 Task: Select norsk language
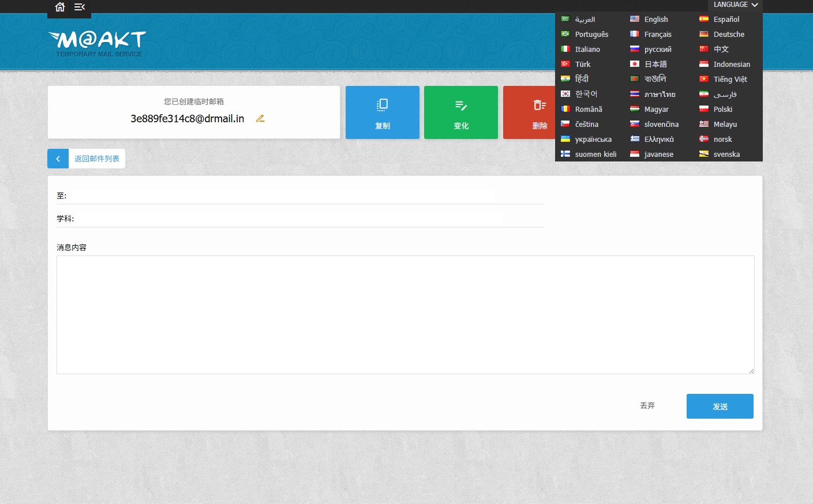[715, 140]
